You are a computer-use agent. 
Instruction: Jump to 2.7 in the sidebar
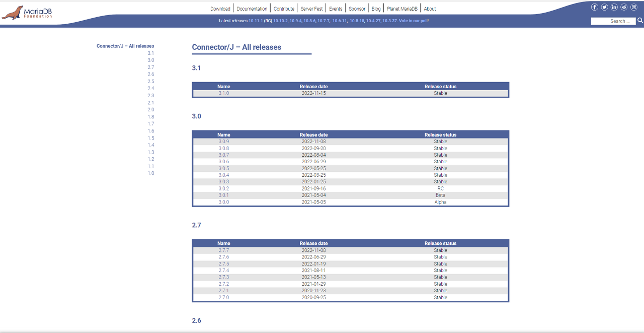coord(151,67)
